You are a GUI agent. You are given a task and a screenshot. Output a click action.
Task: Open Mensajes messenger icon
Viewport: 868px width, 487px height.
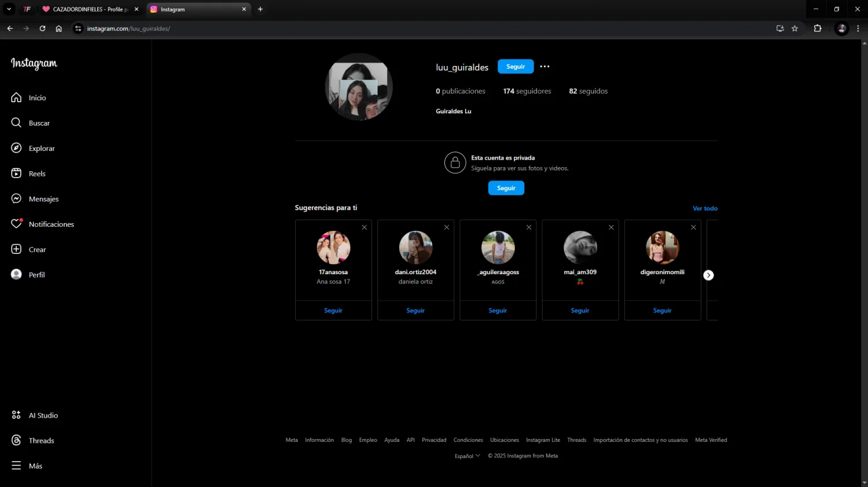coord(16,198)
